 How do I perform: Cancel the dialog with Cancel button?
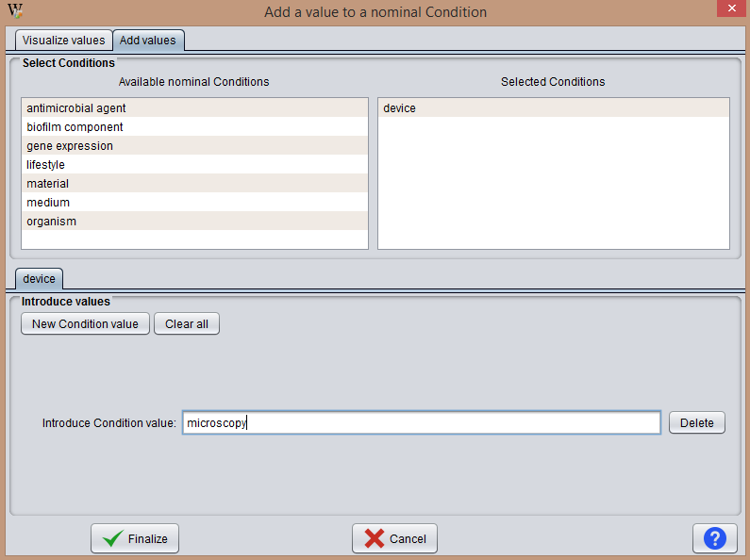click(x=394, y=538)
